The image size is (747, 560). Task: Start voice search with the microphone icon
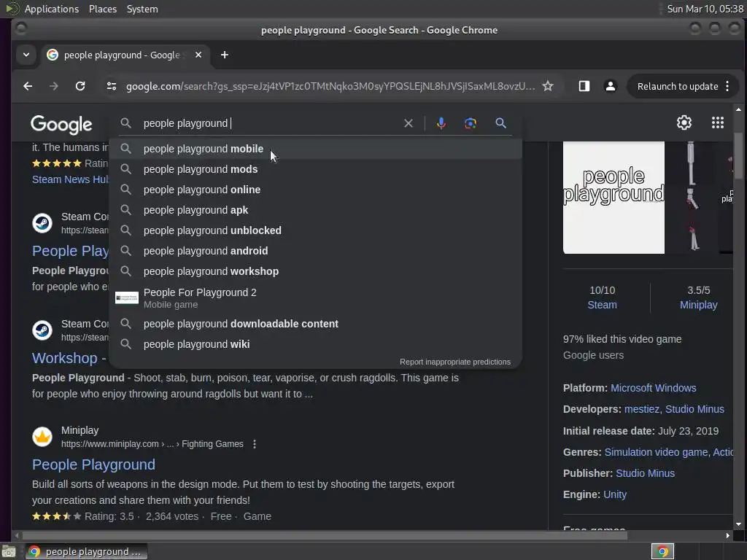[x=441, y=123]
